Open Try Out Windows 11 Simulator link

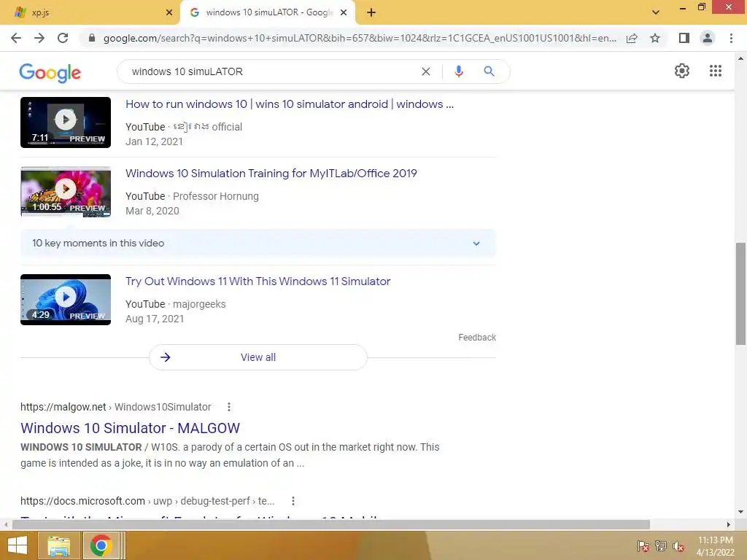click(258, 281)
